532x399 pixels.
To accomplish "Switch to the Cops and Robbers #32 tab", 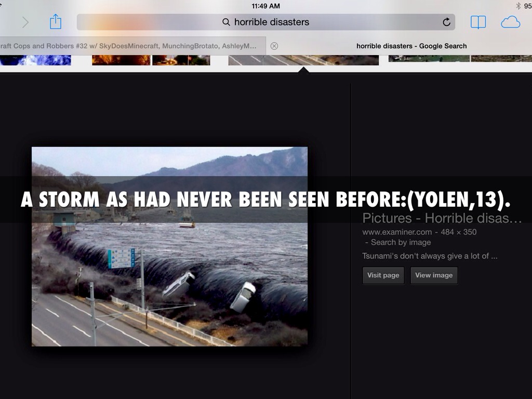I will coord(130,46).
